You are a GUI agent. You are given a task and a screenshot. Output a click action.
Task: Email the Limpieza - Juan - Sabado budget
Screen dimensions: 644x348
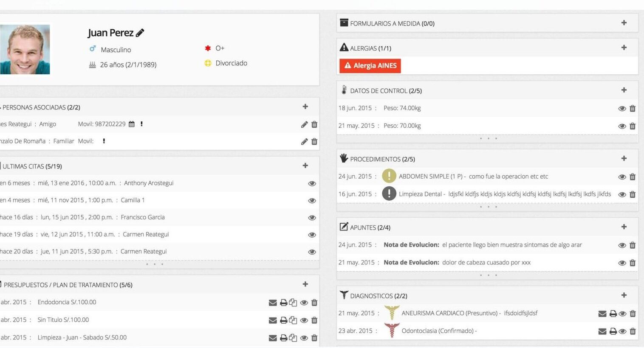(273, 338)
